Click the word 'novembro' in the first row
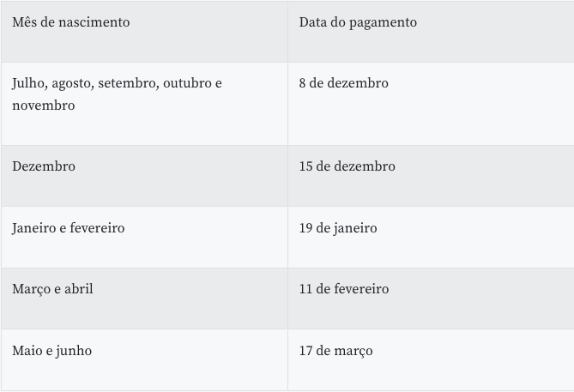The height and width of the screenshot is (392, 574). coord(43,106)
